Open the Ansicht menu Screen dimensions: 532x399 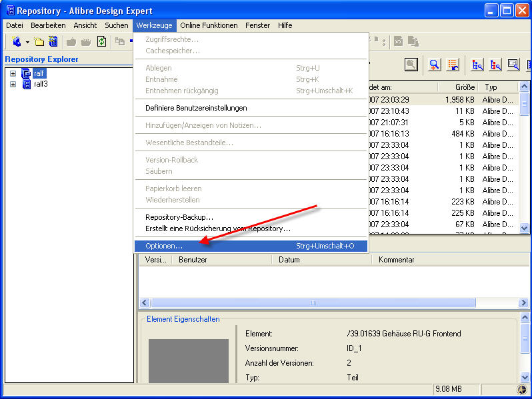point(85,25)
